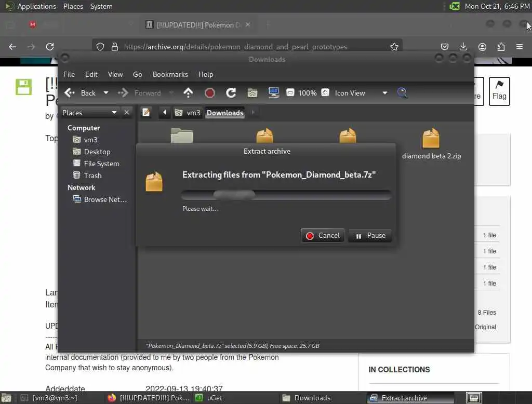Reset zoom via 100% label
Screen dimensions: 532x404
[x=308, y=93]
